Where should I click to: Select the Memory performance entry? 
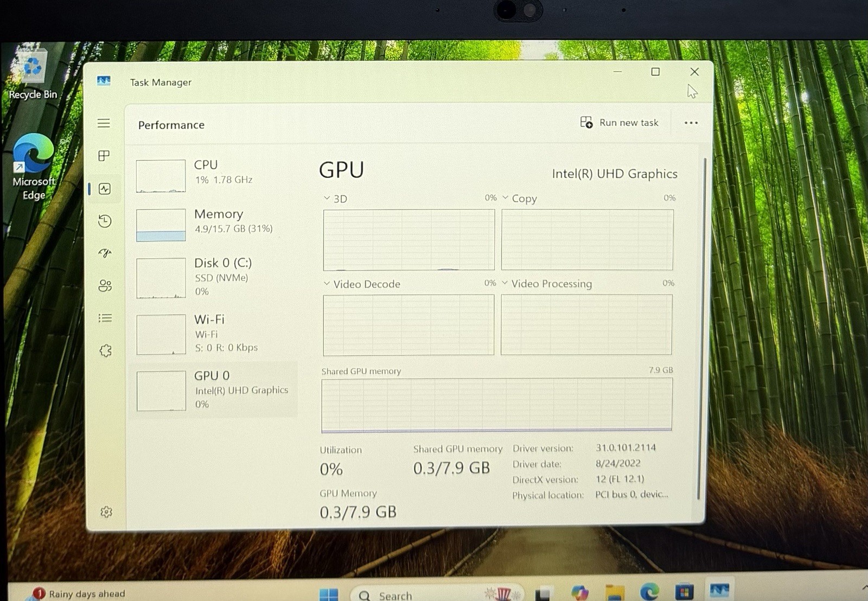(214, 224)
